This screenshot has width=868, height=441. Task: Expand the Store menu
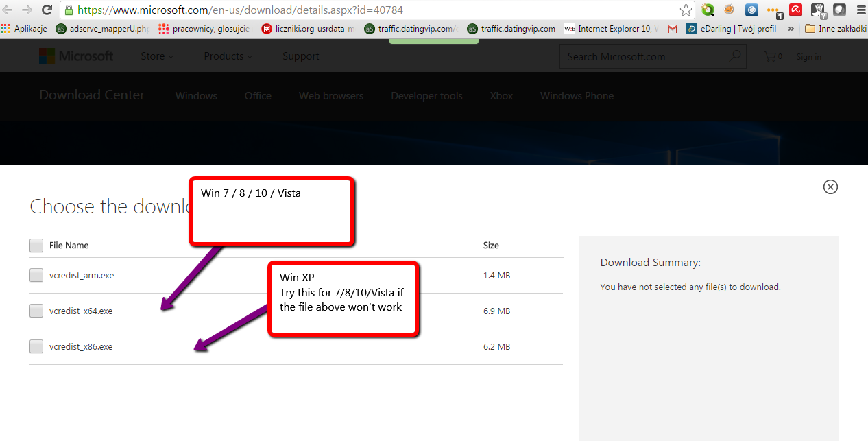[x=157, y=56]
